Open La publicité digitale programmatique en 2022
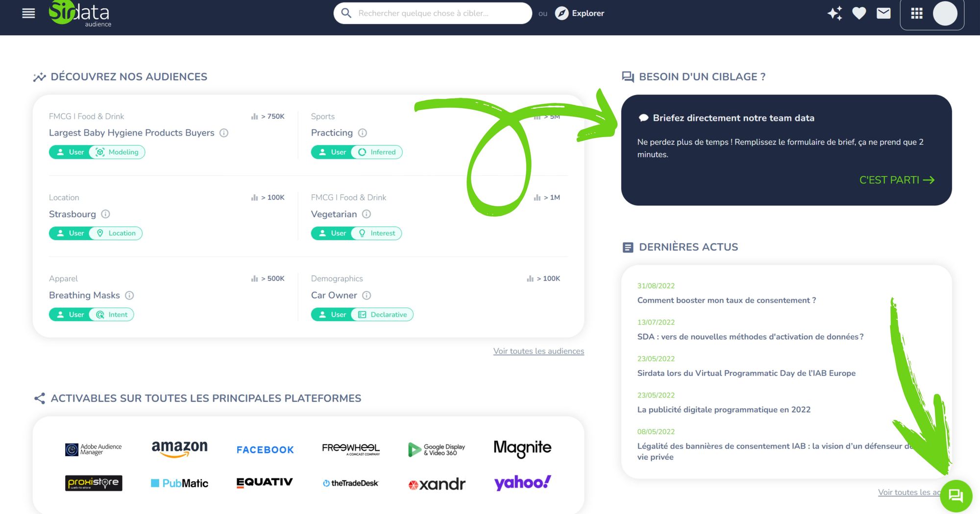This screenshot has width=980, height=514. coord(724,410)
